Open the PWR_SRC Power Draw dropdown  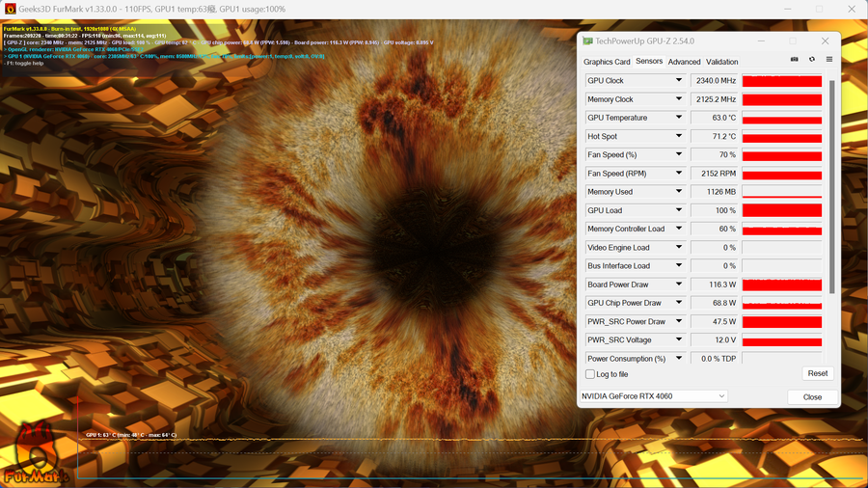pos(679,321)
